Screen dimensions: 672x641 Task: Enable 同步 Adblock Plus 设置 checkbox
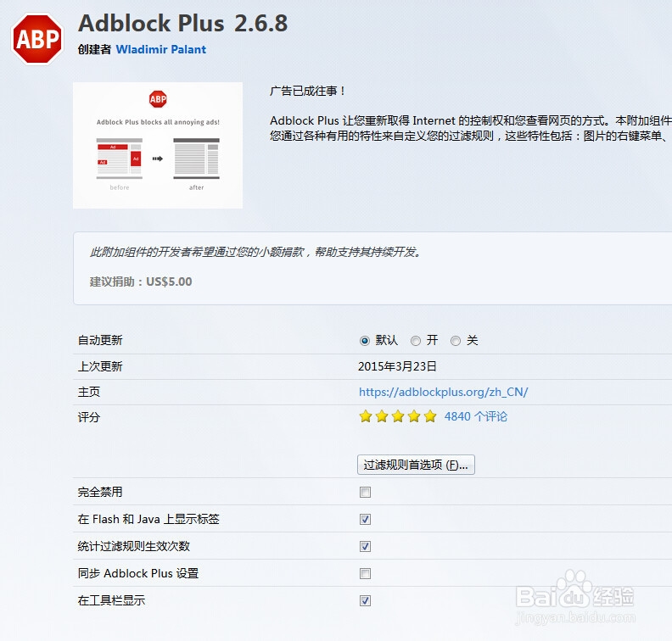point(365,573)
